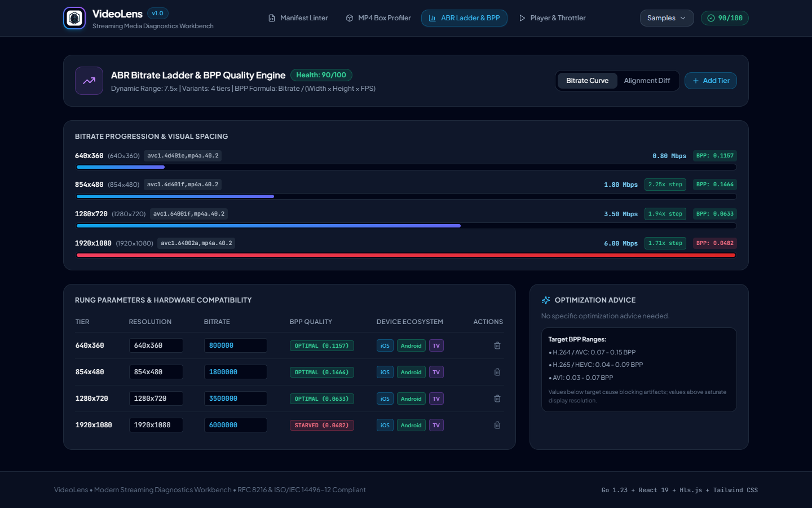Open the Manifest Linter tab
Screen dimensions: 812x508
point(298,18)
